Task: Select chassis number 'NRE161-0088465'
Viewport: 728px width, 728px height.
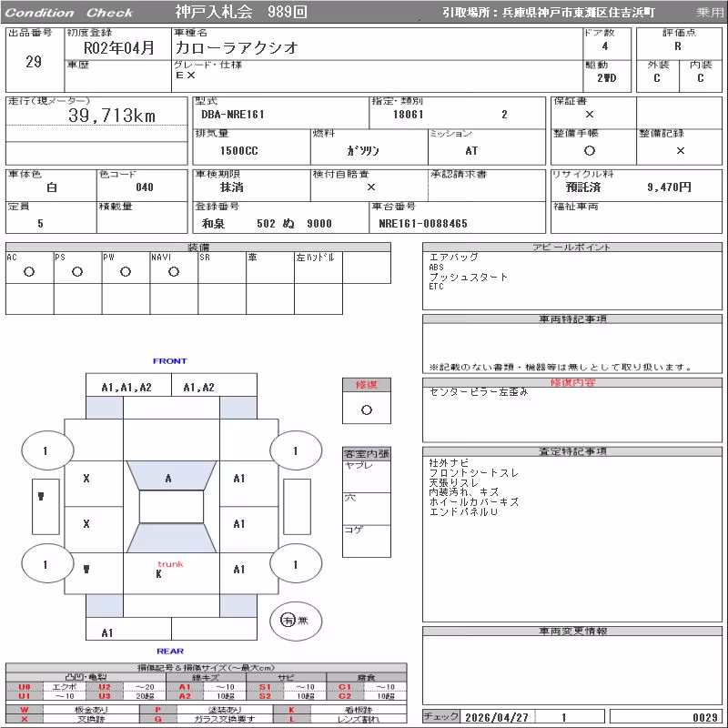Action: [x=423, y=223]
